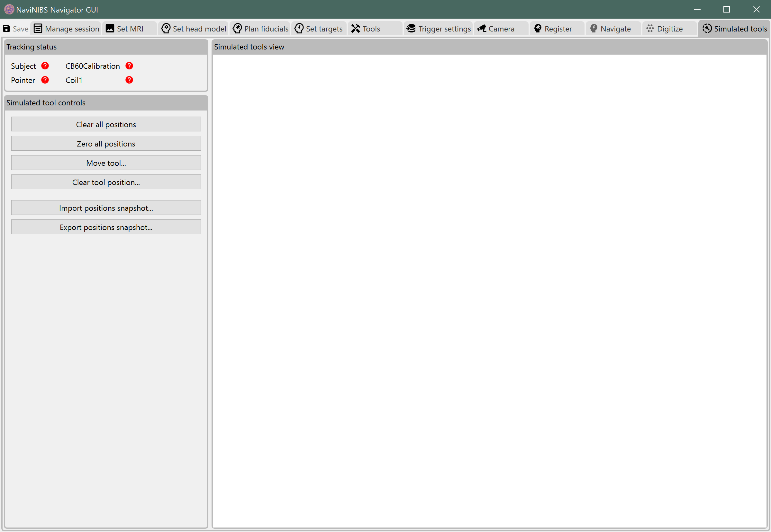This screenshot has height=532, width=771.
Task: Click the Coil1 red status indicator
Action: 129,80
